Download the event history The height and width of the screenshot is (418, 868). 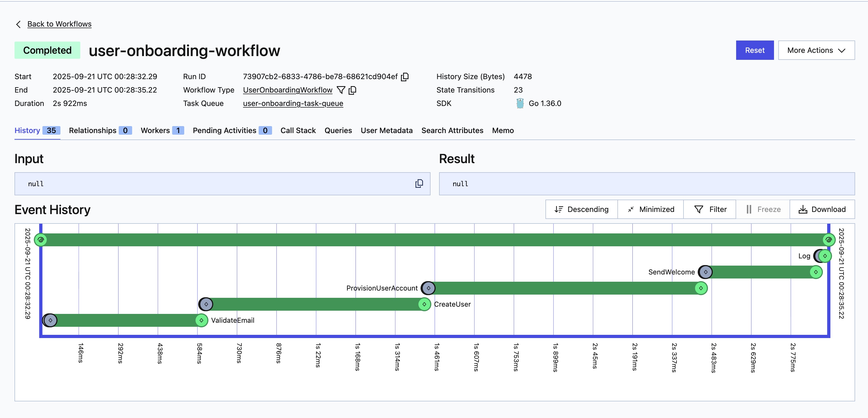(822, 209)
